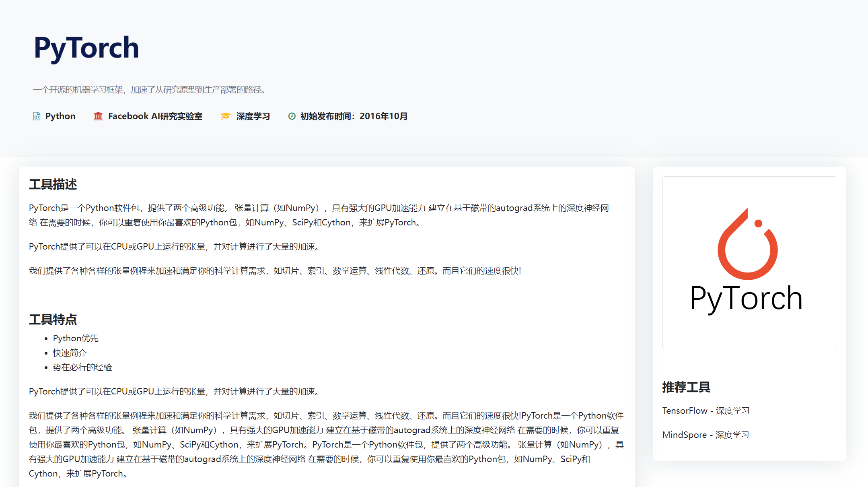Viewport: 868px width, 487px height.
Task: Open the TensorFlow - 深度学习 recommended tool
Action: [706, 411]
